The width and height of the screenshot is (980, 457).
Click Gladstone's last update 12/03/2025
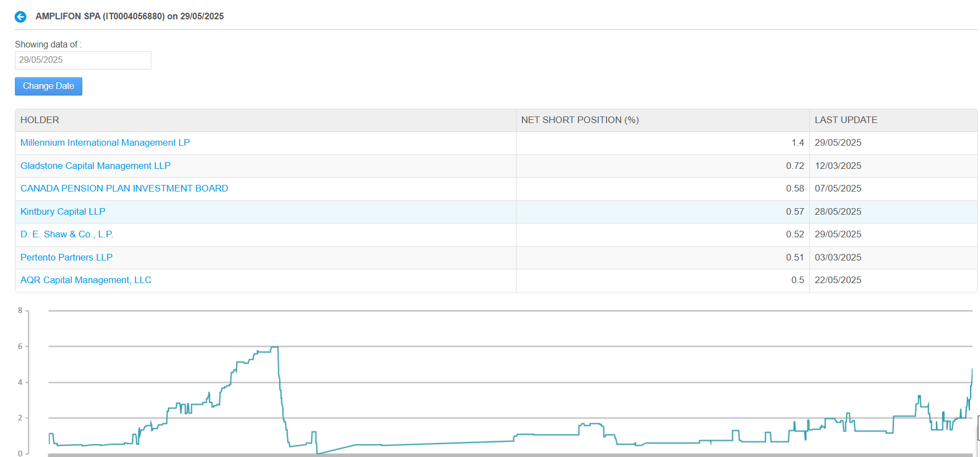pyautogui.click(x=838, y=166)
